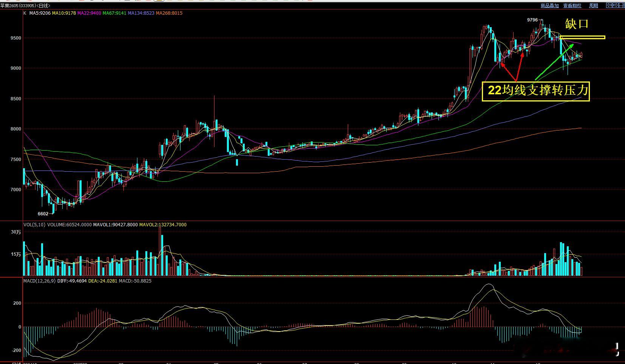The image size is (625, 364).
Task: Click the 9000 price axis label
Action: click(x=16, y=68)
